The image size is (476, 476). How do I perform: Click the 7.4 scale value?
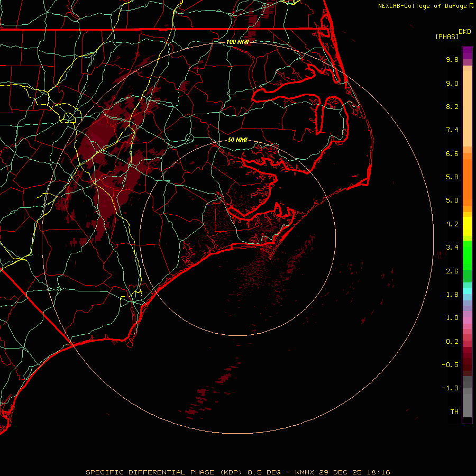(452, 130)
